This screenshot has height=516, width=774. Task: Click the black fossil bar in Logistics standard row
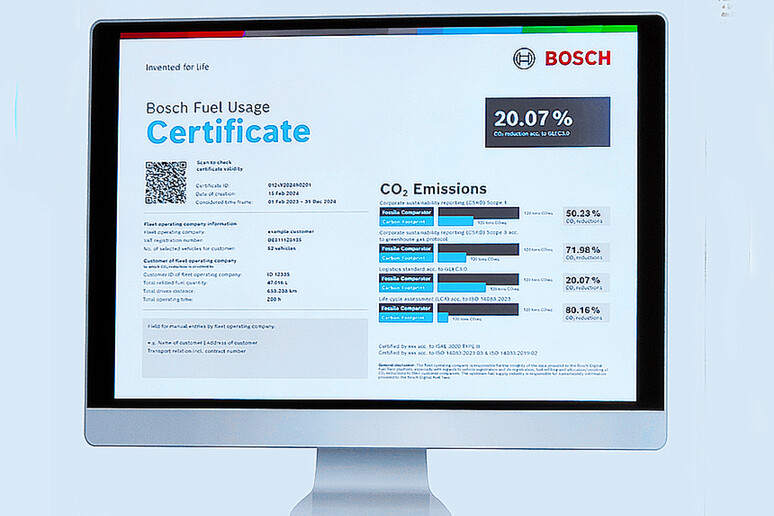point(478,278)
